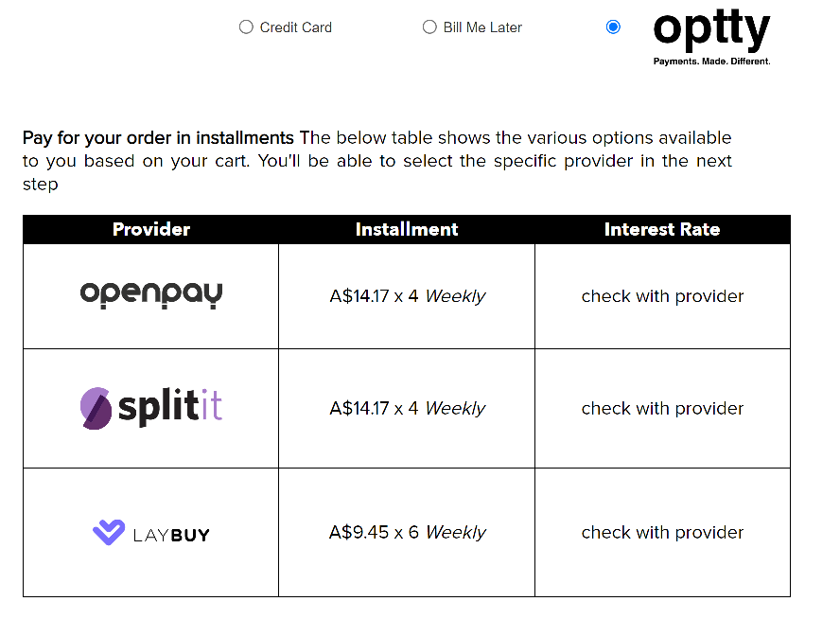Click the Splitit provider logo

coord(151,408)
